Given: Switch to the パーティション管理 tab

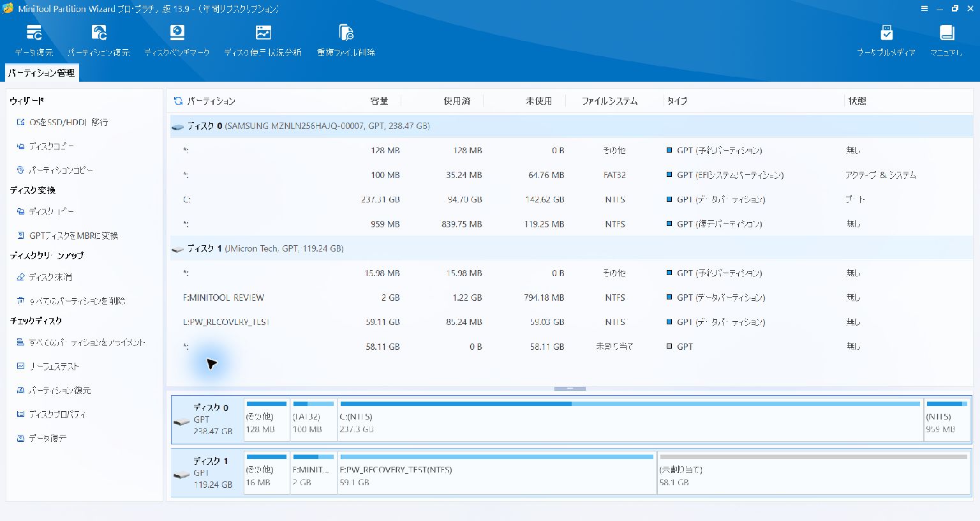Looking at the screenshot, I should [x=41, y=73].
